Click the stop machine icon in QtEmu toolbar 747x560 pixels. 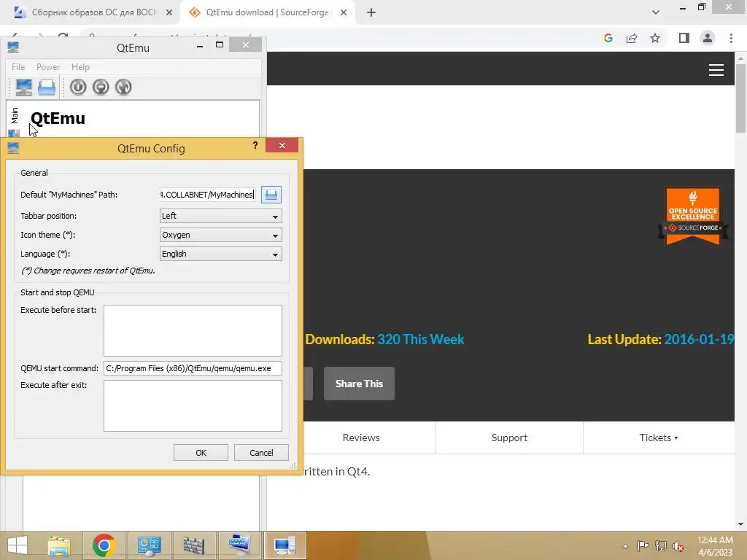(101, 87)
